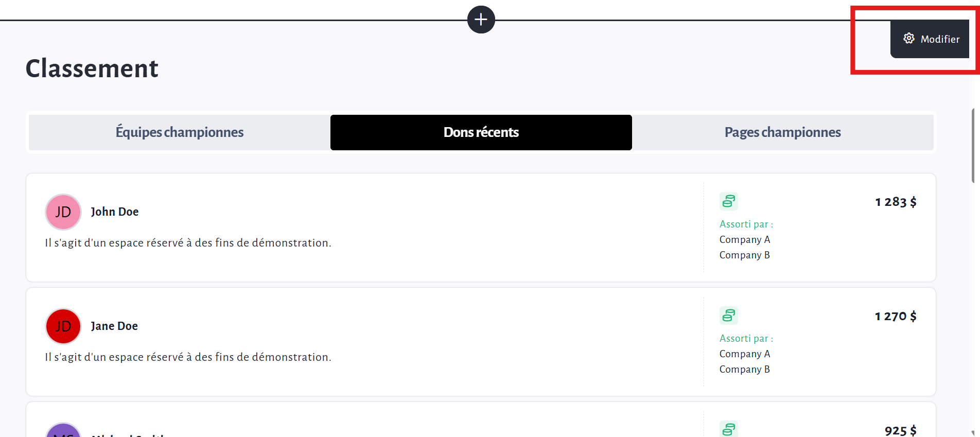
Task: Click the matching gift coin icon in Jane Doe's card
Action: click(728, 316)
